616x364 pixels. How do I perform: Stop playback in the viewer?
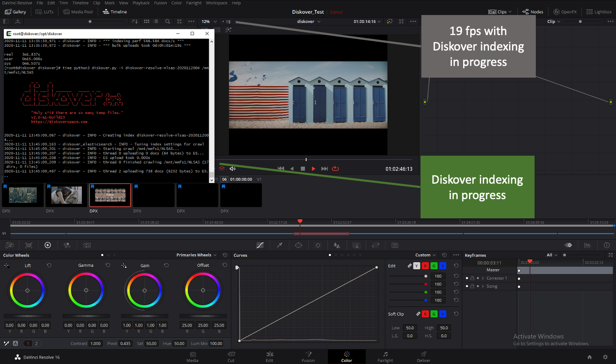point(303,169)
